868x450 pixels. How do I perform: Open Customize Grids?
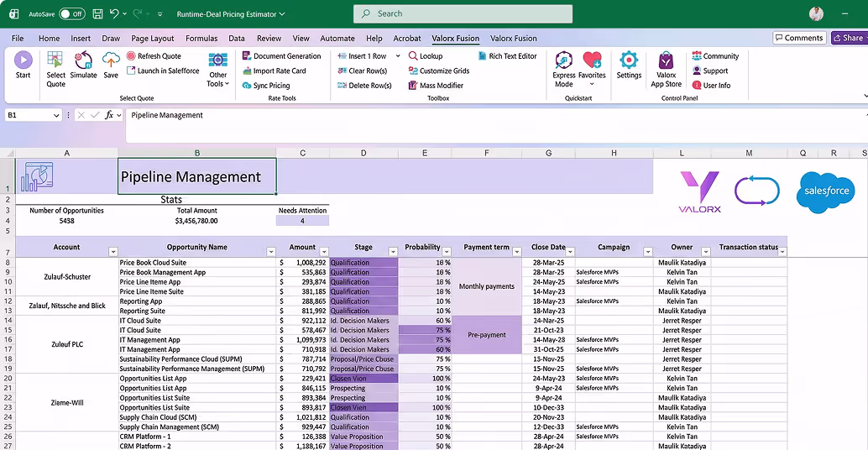tap(438, 71)
